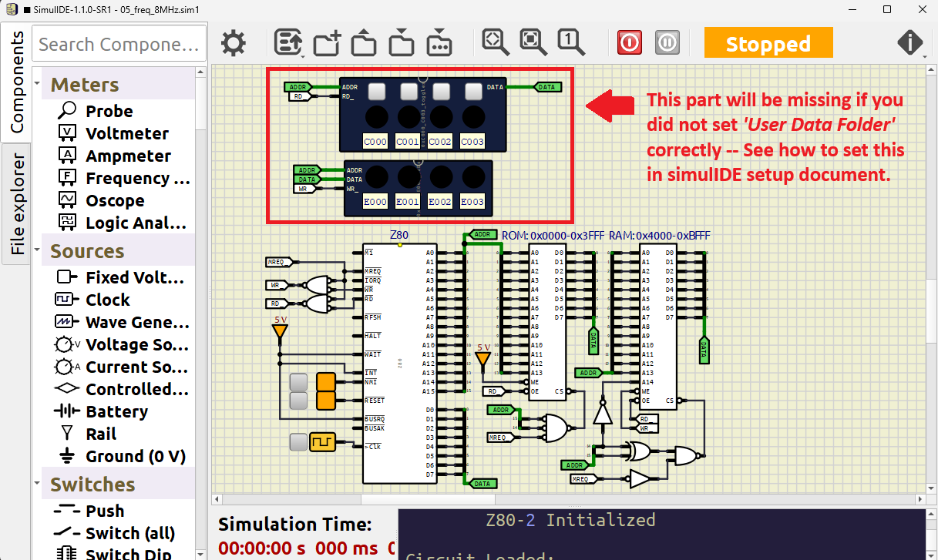The image size is (938, 560).
Task: Toggle the simulation pause button
Action: pyautogui.click(x=667, y=42)
